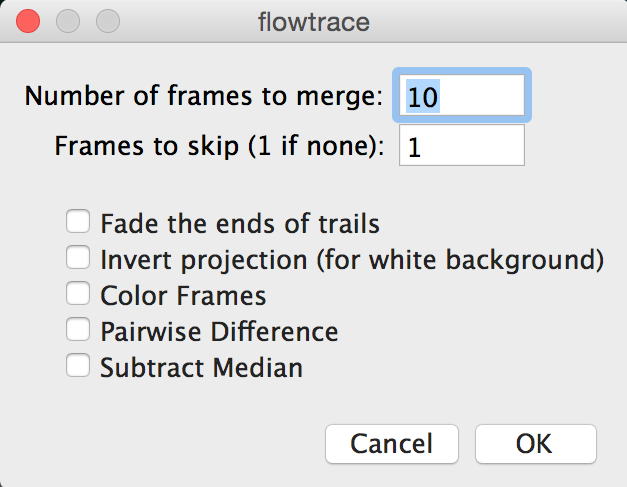Confirm settings with the OK button
The width and height of the screenshot is (627, 487).
click(536, 444)
